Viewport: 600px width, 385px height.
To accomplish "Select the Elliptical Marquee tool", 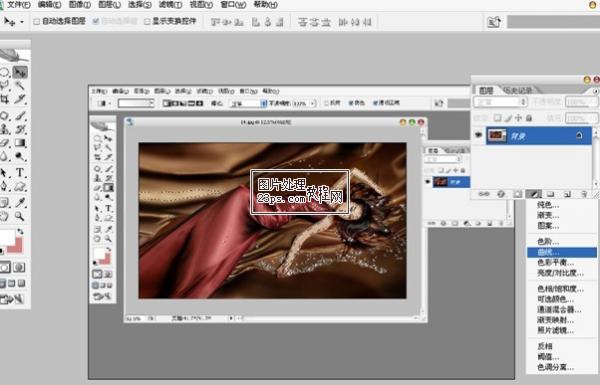I will (x=5, y=72).
